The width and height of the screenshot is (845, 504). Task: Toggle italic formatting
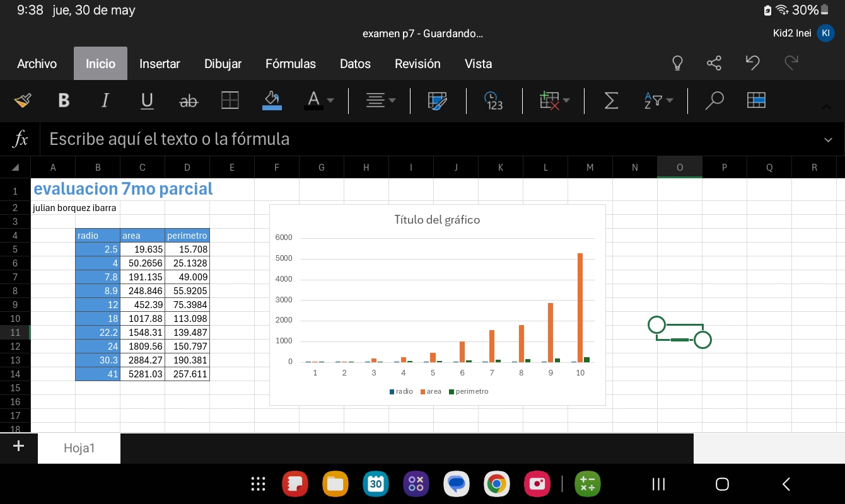click(x=105, y=101)
